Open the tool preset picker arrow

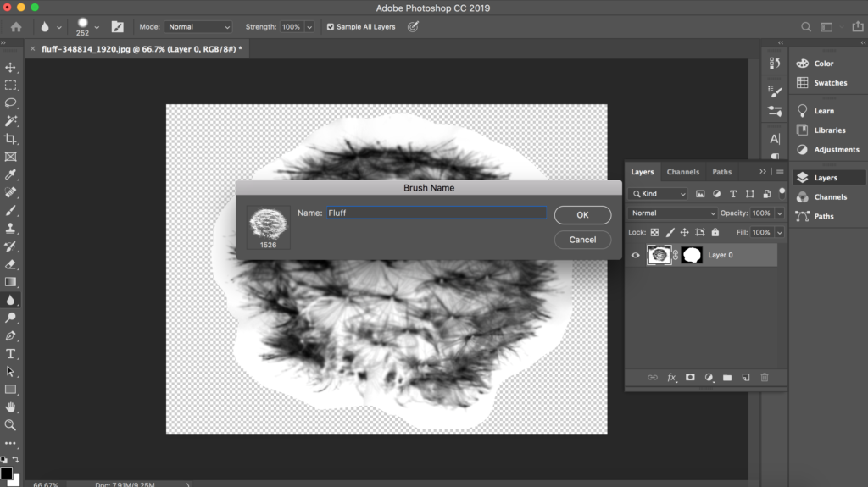coord(59,26)
